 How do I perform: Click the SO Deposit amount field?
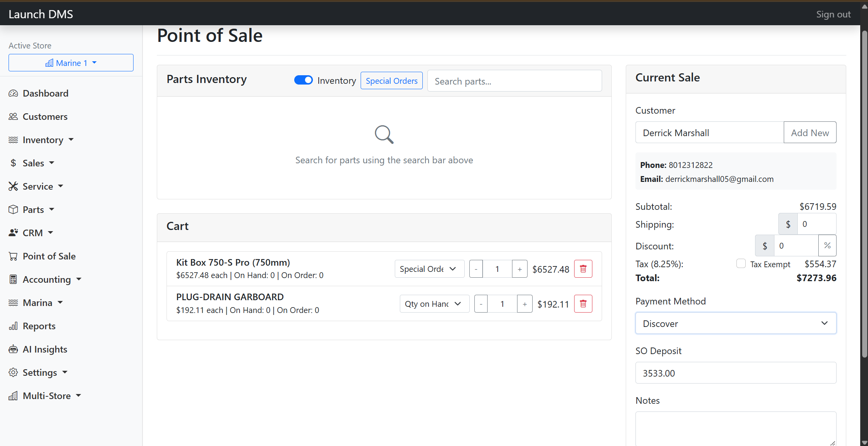pos(736,373)
